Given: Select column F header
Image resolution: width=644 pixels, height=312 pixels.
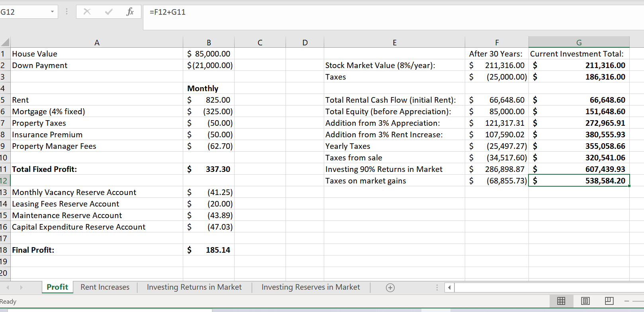Looking at the screenshot, I should coord(497,43).
